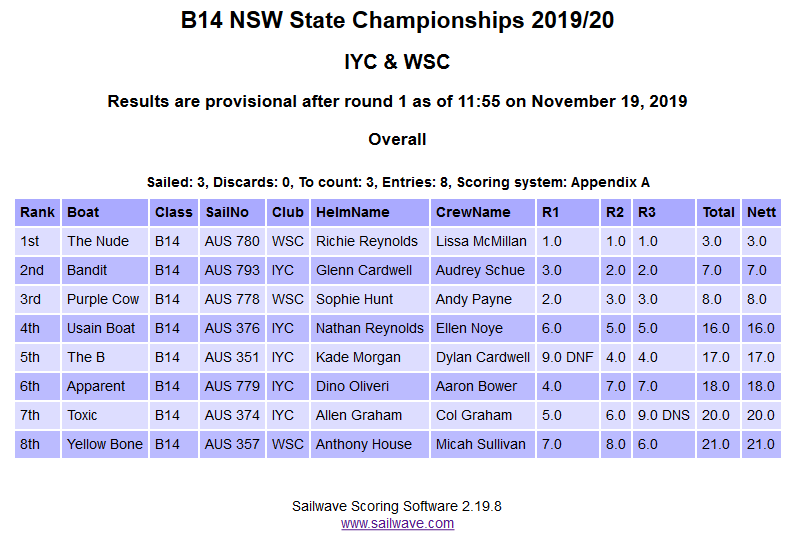The image size is (796, 555).
Task: Click the 9.0 DNS score cell
Action: pyautogui.click(x=664, y=415)
